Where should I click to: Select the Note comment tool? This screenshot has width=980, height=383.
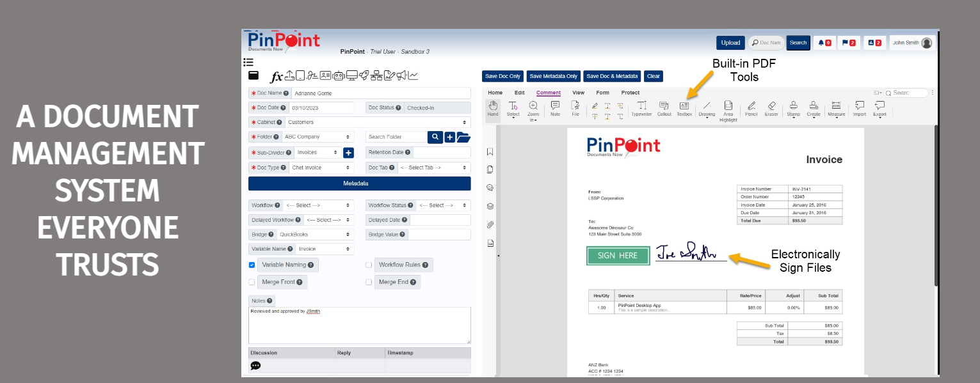click(555, 108)
